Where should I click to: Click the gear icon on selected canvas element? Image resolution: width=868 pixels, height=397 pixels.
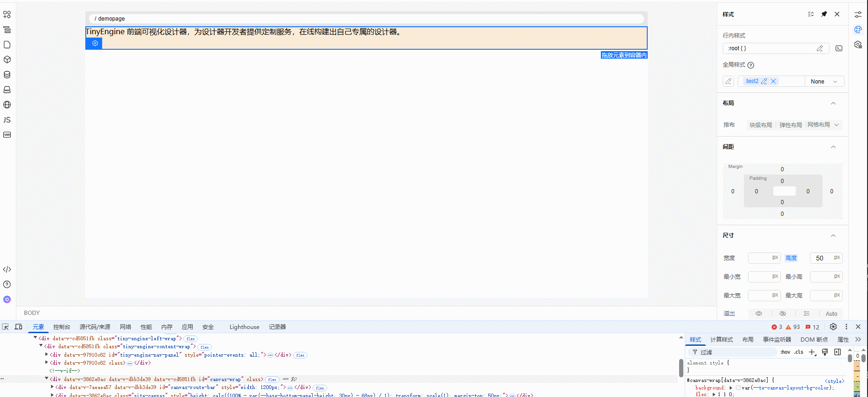coord(95,43)
